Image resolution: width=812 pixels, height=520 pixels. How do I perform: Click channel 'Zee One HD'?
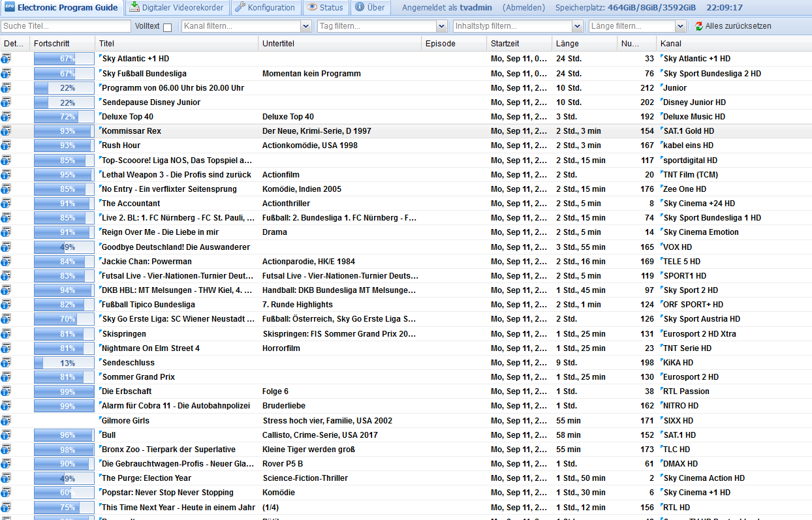tap(685, 189)
